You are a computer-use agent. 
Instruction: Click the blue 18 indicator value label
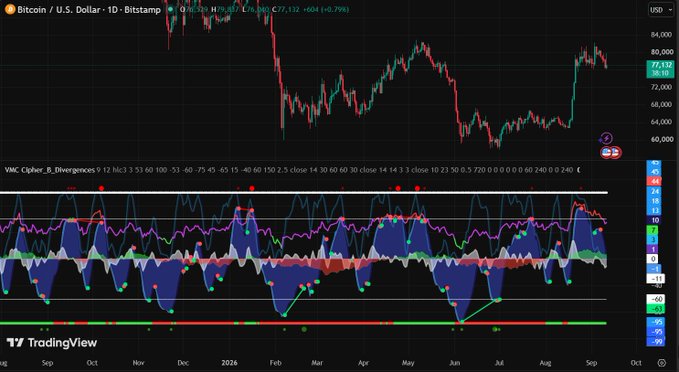pyautogui.click(x=655, y=201)
